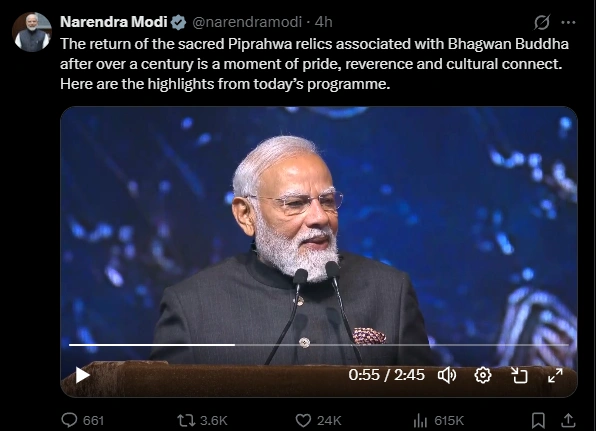Open reply comments with 661 replies

82,420
